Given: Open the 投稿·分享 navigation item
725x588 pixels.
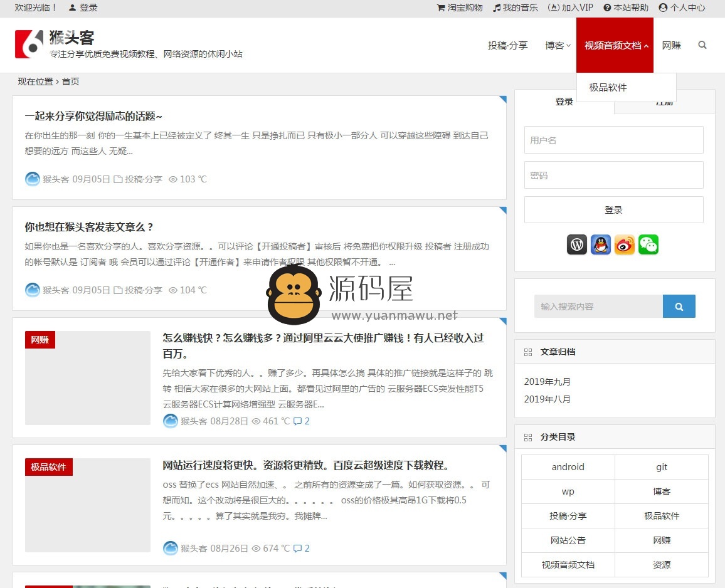Looking at the screenshot, I should 507,45.
